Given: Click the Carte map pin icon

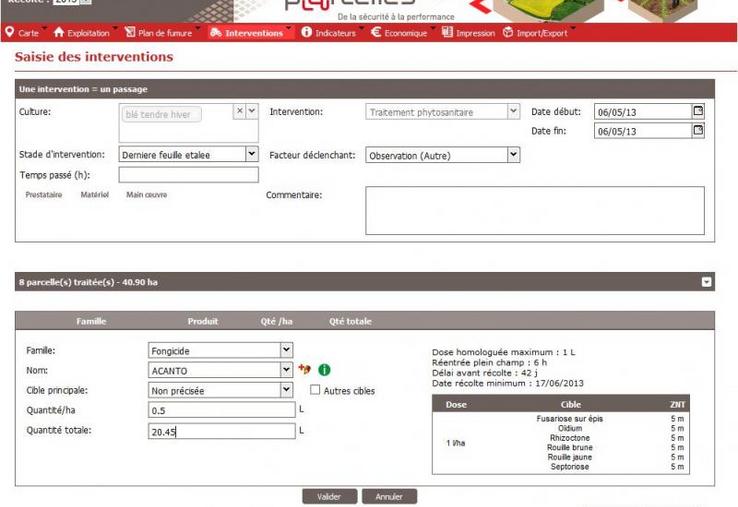Looking at the screenshot, I should 9,33.
